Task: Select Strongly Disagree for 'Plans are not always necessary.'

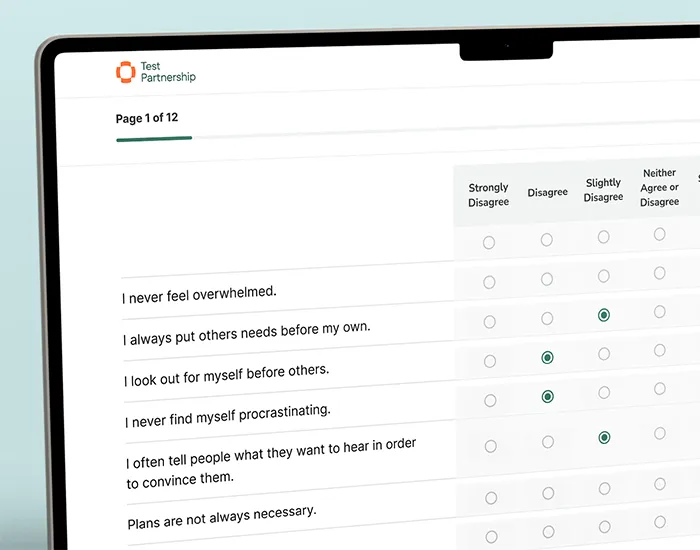Action: point(491,498)
